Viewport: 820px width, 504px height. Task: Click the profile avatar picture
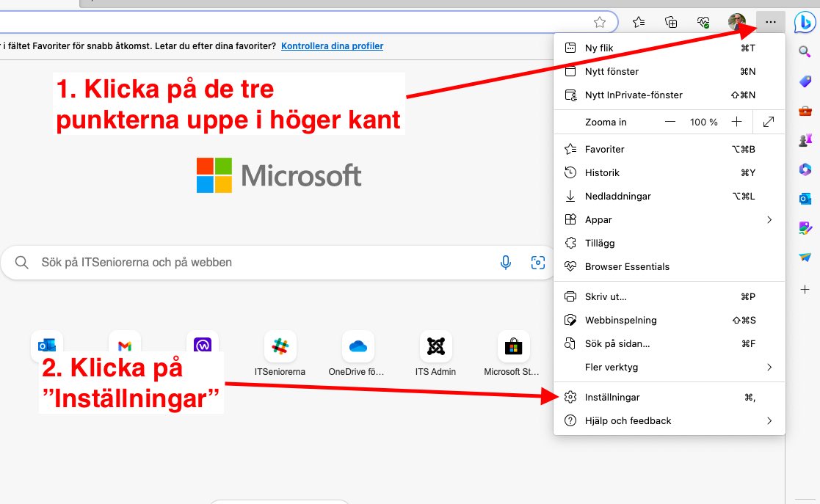pyautogui.click(x=737, y=22)
